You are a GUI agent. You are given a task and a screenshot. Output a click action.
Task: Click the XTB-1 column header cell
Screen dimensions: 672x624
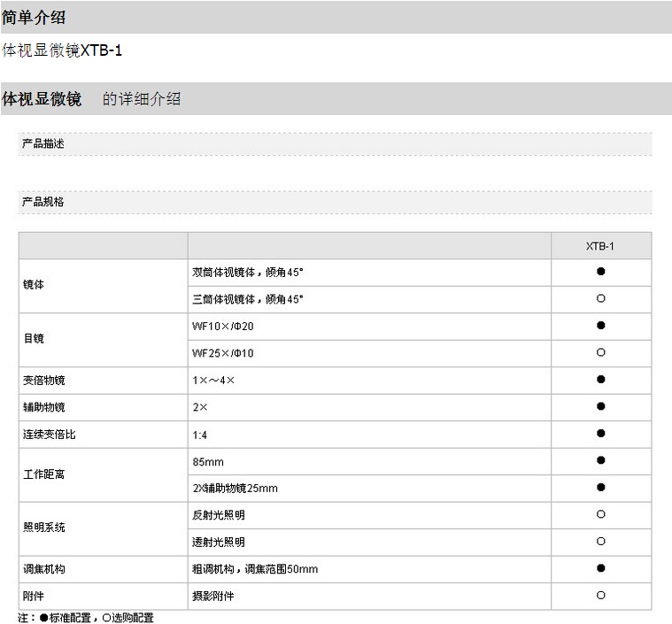(x=600, y=246)
